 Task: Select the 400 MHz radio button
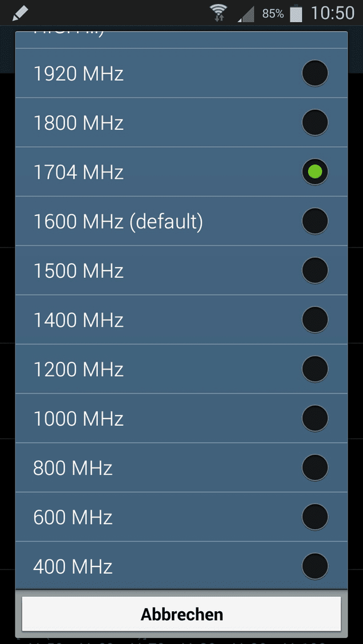[315, 566]
